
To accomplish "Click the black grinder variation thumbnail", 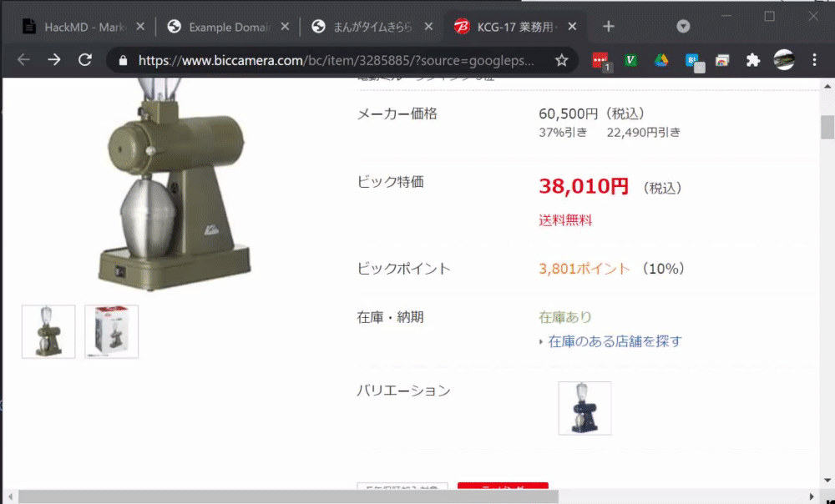I will click(584, 408).
